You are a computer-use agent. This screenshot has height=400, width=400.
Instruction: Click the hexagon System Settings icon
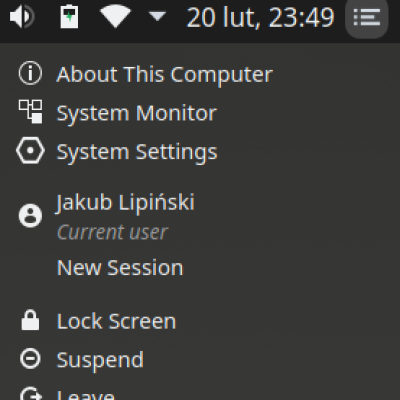tap(30, 151)
